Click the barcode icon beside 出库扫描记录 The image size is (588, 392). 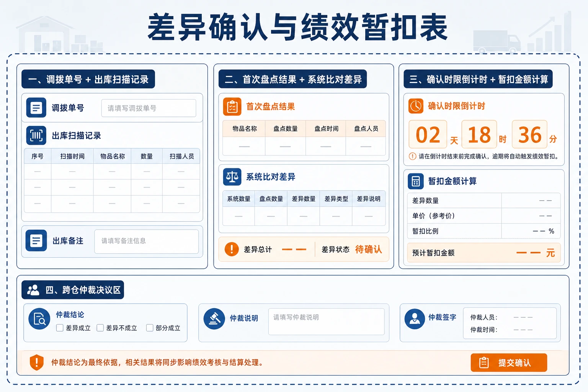pyautogui.click(x=36, y=136)
